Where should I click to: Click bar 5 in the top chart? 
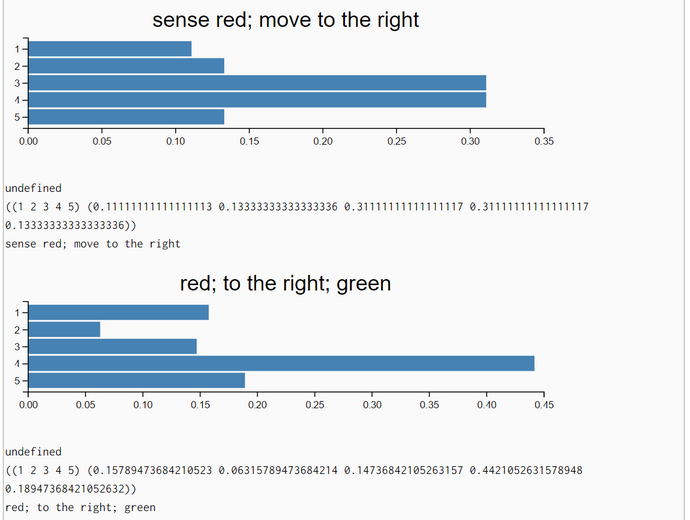126,117
